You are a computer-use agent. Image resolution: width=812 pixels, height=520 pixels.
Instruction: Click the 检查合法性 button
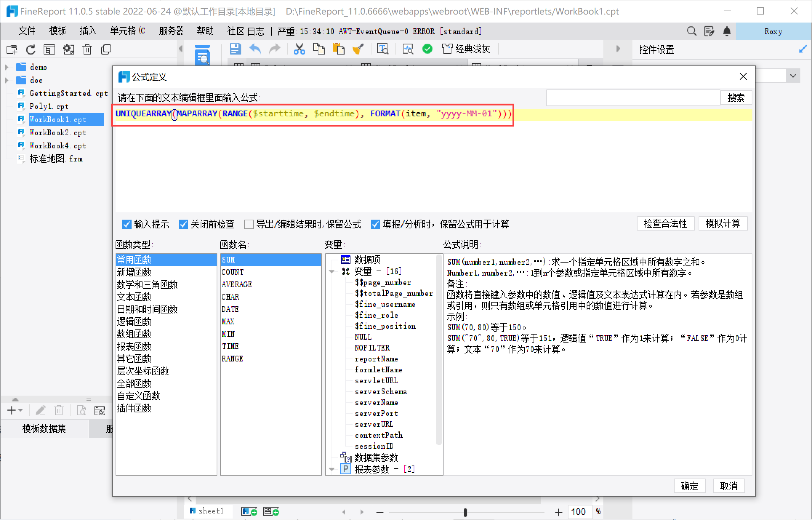click(665, 223)
